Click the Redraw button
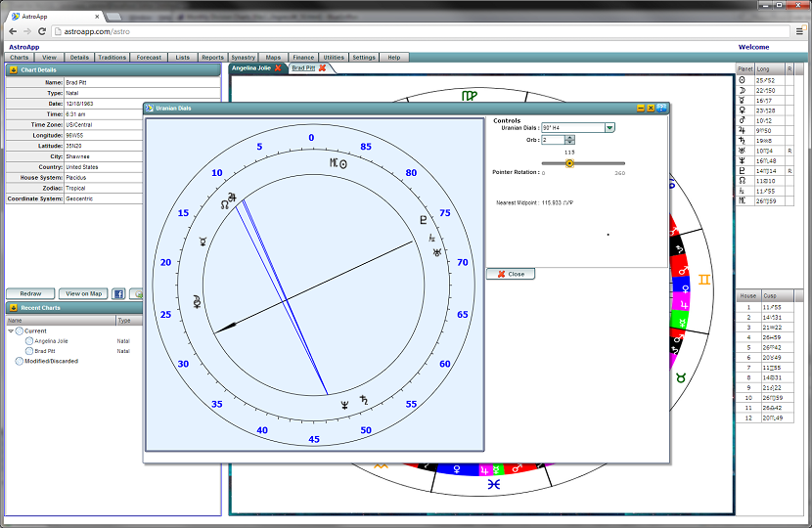Image resolution: width=812 pixels, height=528 pixels. (30, 293)
